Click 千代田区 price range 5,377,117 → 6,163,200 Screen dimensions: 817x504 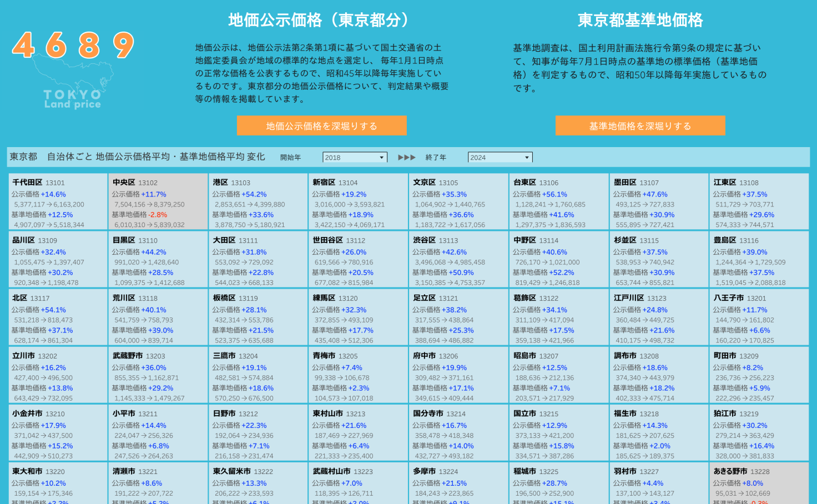pos(49,204)
